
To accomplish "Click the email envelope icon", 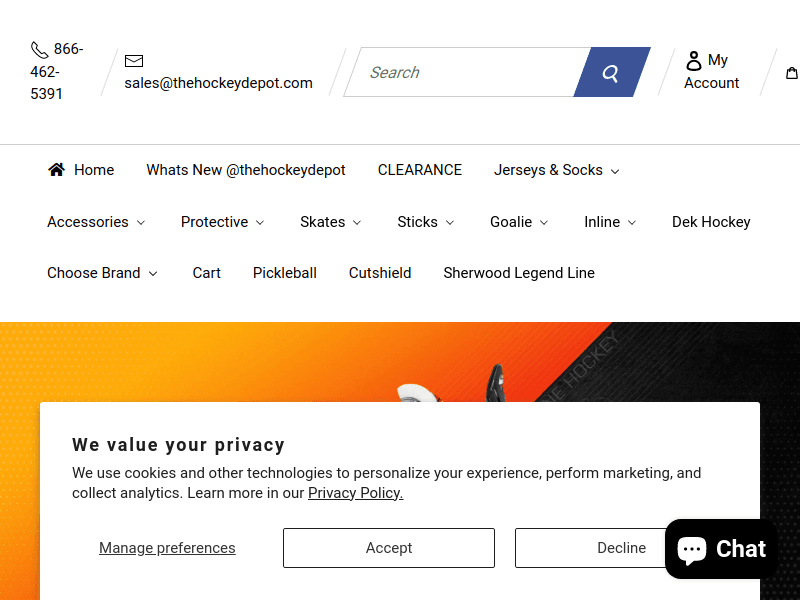I will (134, 61).
